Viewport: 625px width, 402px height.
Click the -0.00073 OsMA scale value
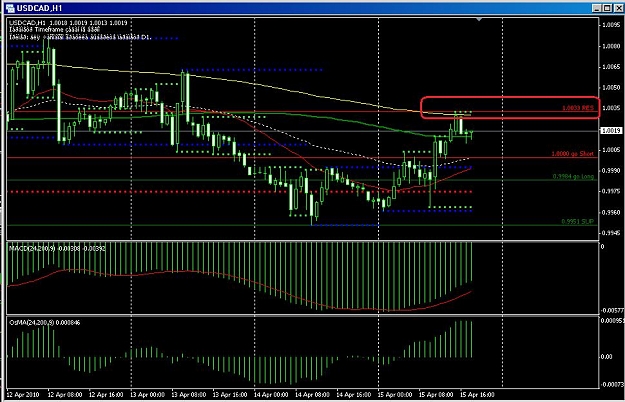[x=611, y=384]
